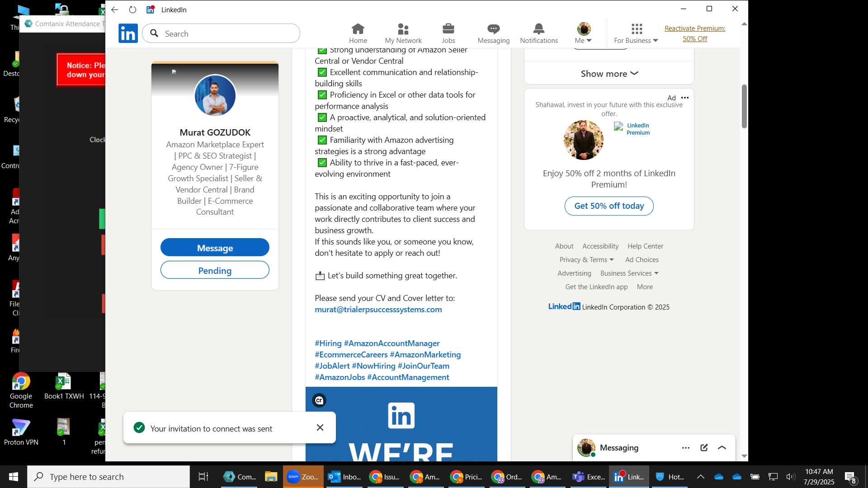Viewport: 868px width, 488px height.
Task: Open the Ad Choices link
Action: pos(642,260)
